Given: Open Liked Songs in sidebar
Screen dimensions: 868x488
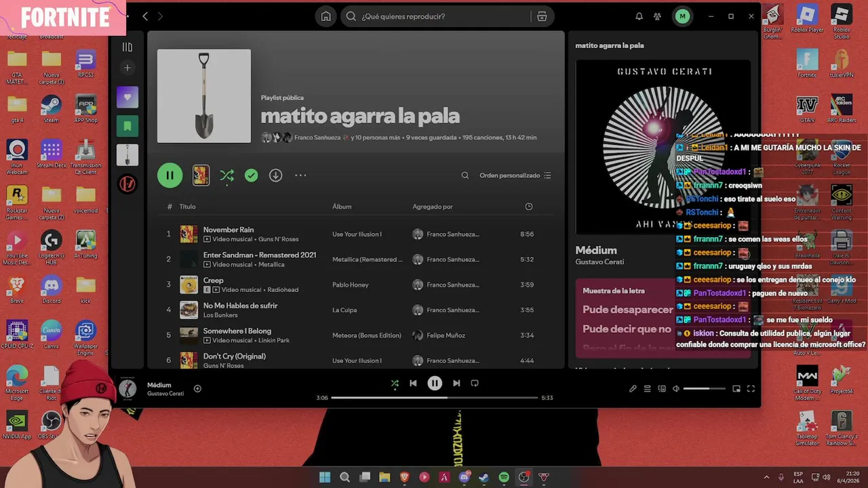Looking at the screenshot, I should click(127, 97).
